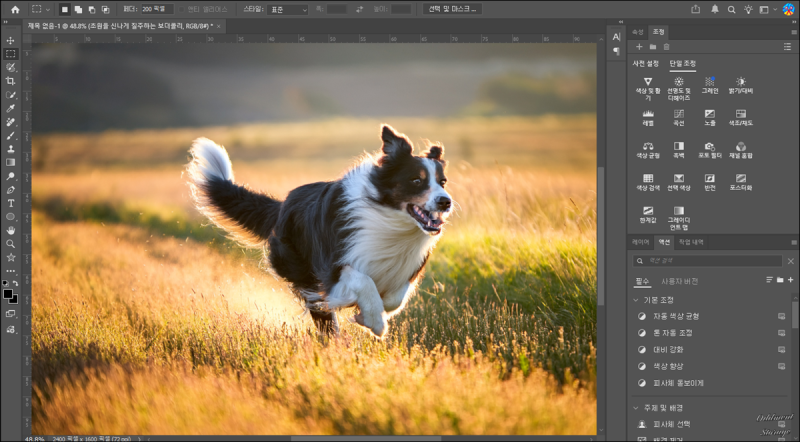The height and width of the screenshot is (442, 800).
Task: Choose Add to selection mode
Action: 78,9
